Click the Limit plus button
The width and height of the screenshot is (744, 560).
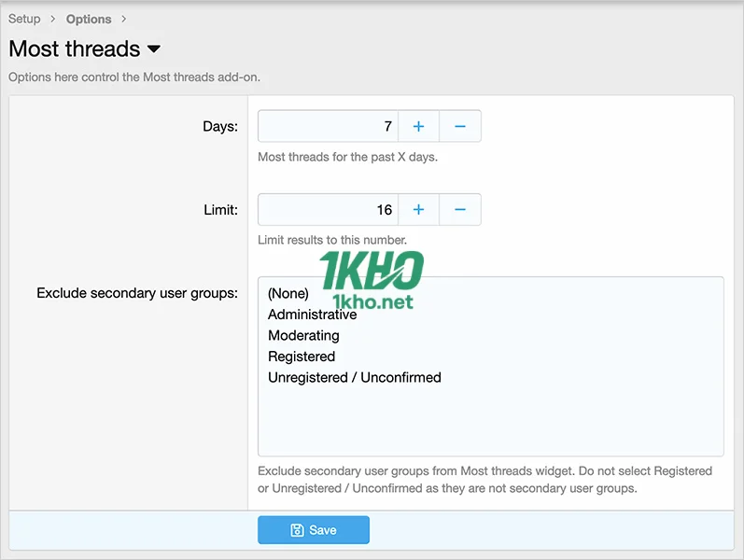418,210
